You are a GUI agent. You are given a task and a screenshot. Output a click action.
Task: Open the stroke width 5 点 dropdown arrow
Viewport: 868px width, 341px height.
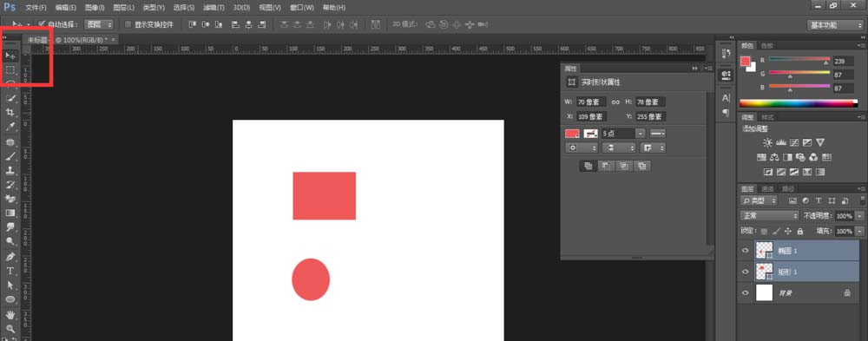[x=641, y=134]
